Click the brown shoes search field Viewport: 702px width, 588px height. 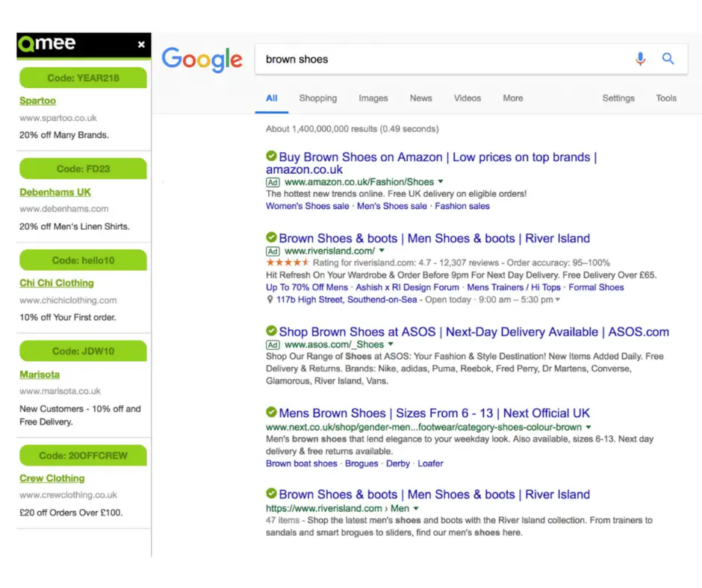443,59
